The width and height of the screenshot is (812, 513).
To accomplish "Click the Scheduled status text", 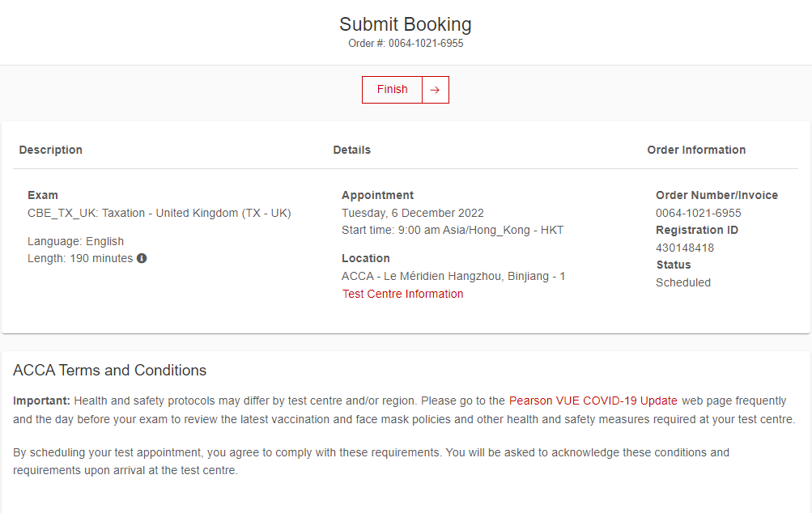I will [x=682, y=282].
